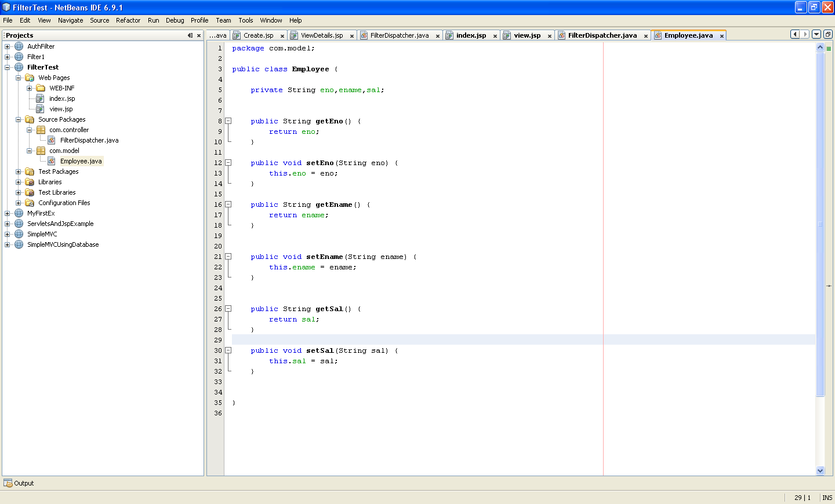Click the INS indicator in the status bar

[827, 498]
